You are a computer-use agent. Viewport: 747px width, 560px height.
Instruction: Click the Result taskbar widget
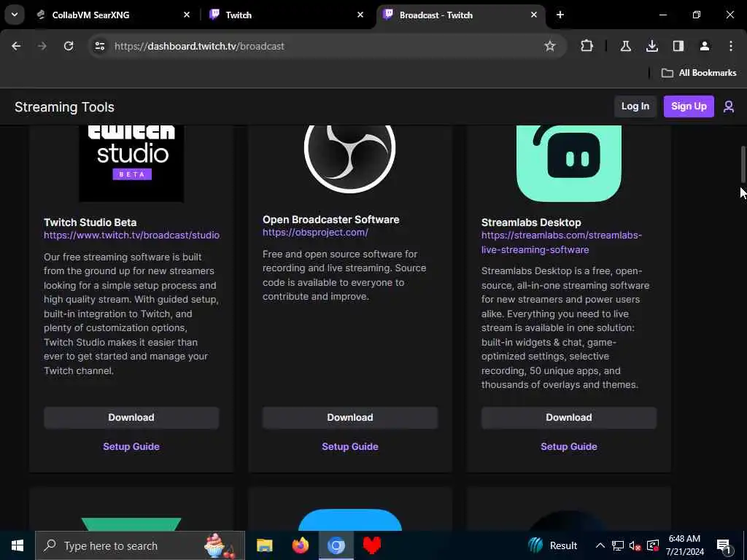553,545
